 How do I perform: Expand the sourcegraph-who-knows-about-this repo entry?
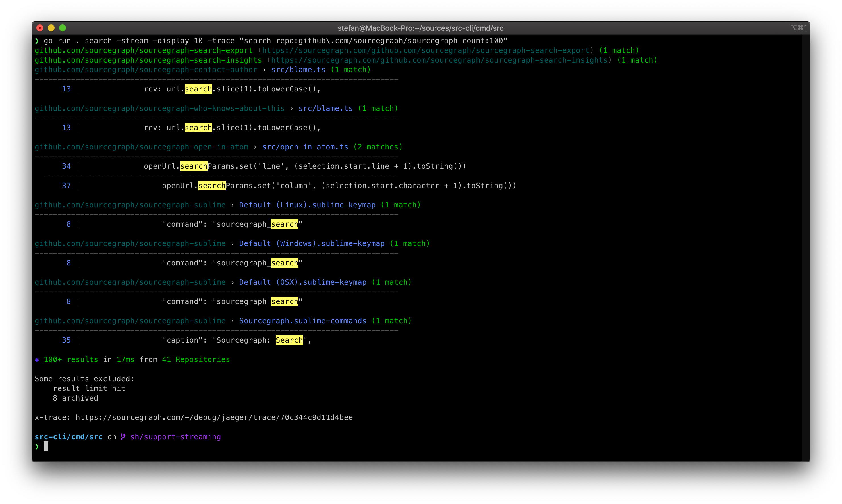pyautogui.click(x=159, y=108)
